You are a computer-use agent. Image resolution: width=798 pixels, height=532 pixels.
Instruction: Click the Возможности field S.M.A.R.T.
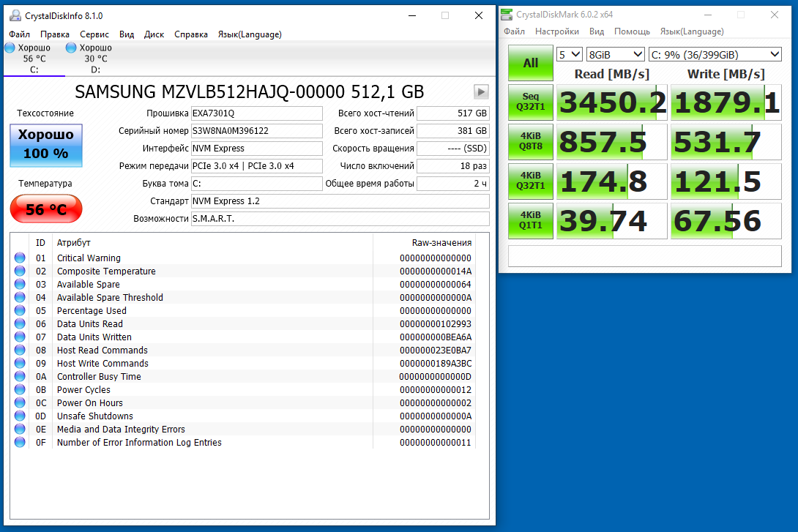tap(340, 219)
